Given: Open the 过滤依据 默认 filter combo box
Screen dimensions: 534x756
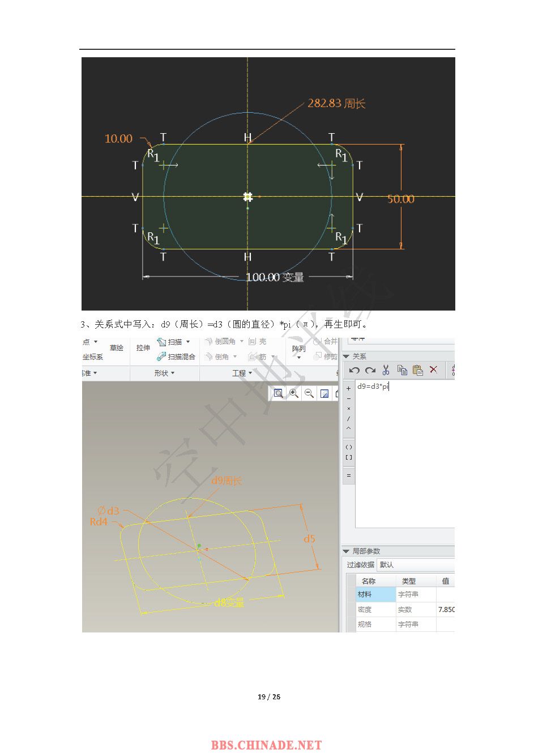Looking at the screenshot, I should click(416, 564).
